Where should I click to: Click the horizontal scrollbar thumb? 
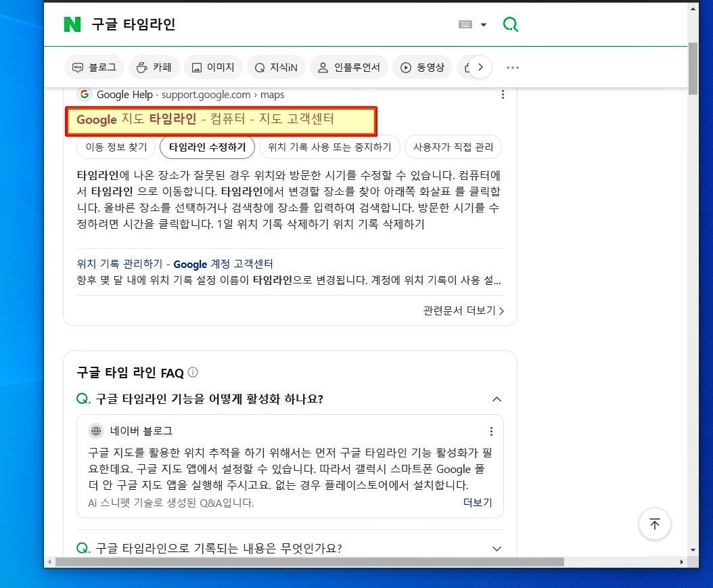click(310, 562)
